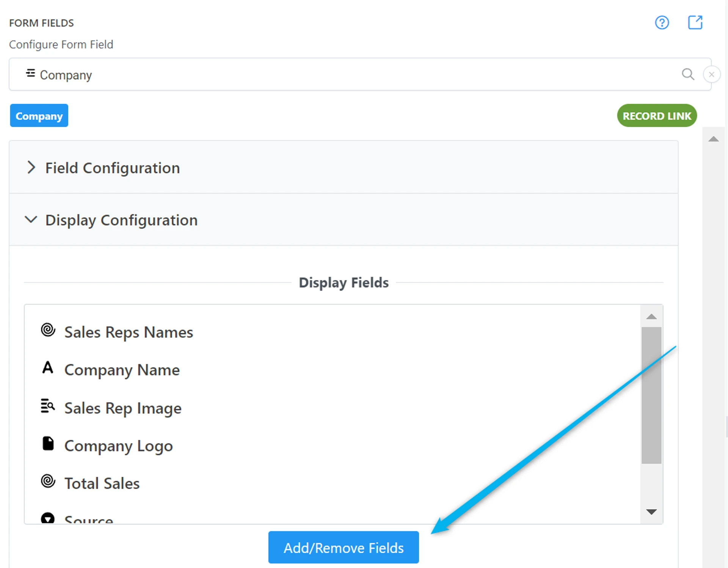Click the search magnifier in the Company field
This screenshot has height=568, width=728.
(688, 74)
